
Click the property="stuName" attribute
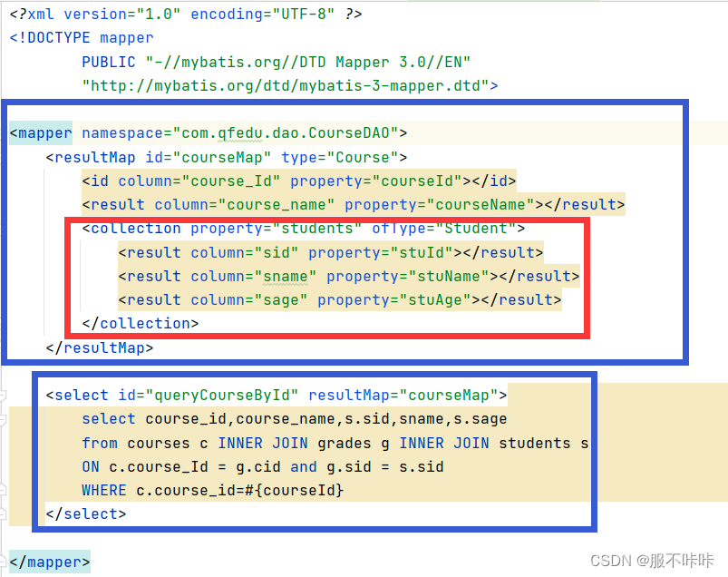(x=408, y=277)
